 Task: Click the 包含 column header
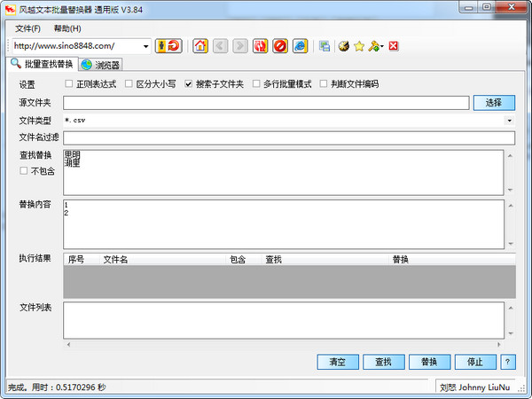[x=244, y=260]
